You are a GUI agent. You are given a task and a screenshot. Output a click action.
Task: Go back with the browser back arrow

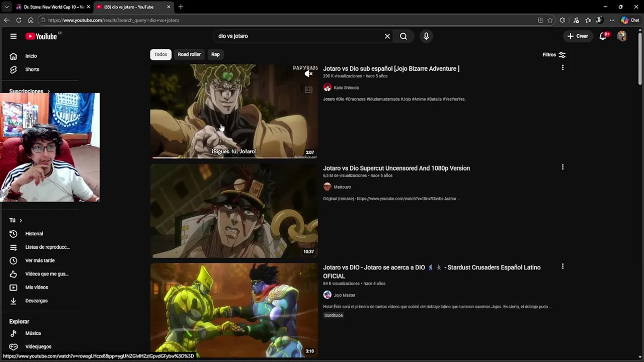tap(7, 20)
